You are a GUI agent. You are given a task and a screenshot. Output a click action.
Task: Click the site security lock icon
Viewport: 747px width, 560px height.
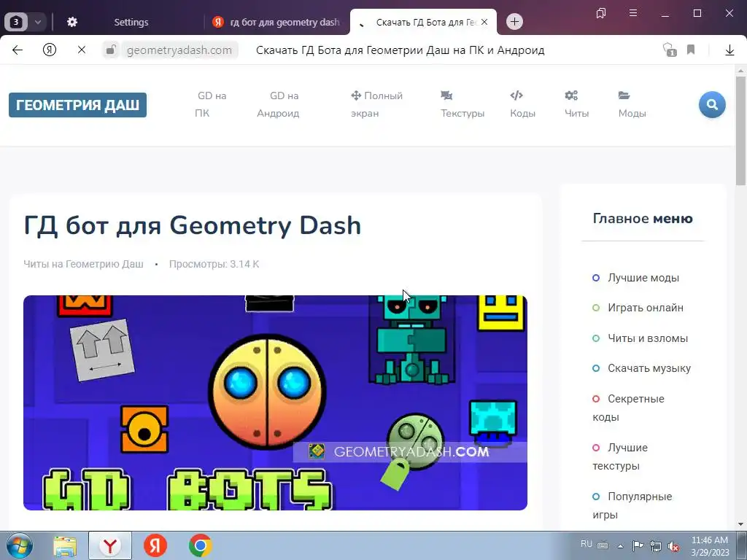[111, 50]
